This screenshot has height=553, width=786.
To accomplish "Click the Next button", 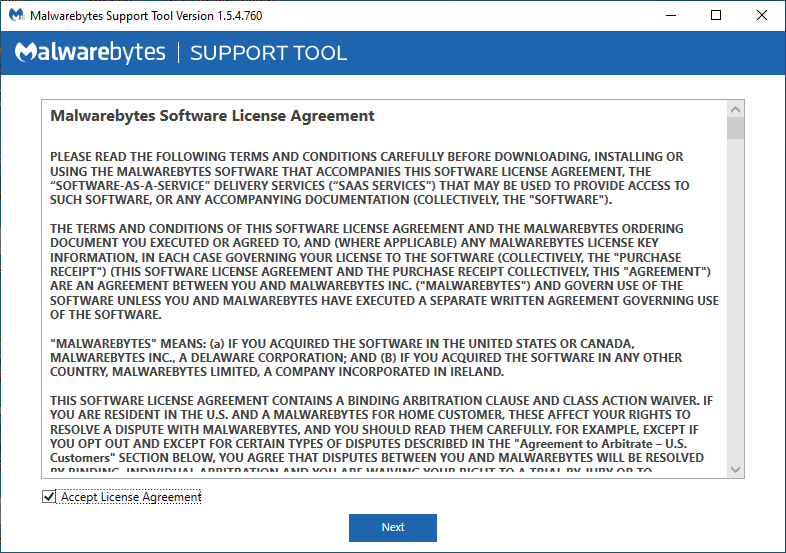I will [x=392, y=527].
